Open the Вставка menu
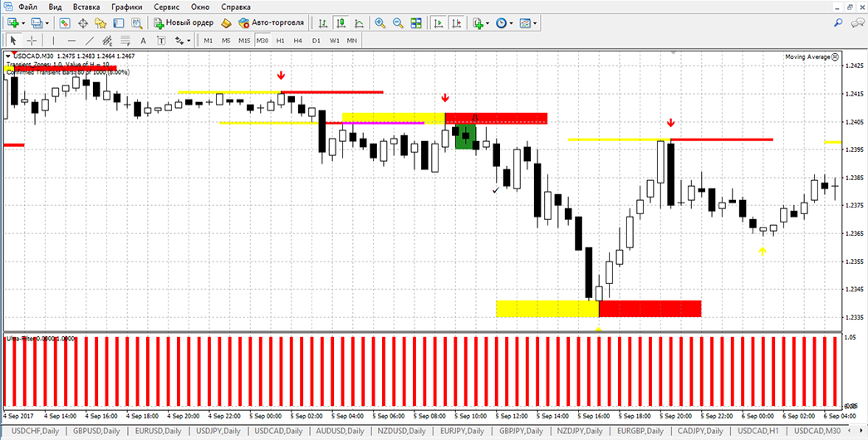This screenshot has width=868, height=440. point(86,7)
